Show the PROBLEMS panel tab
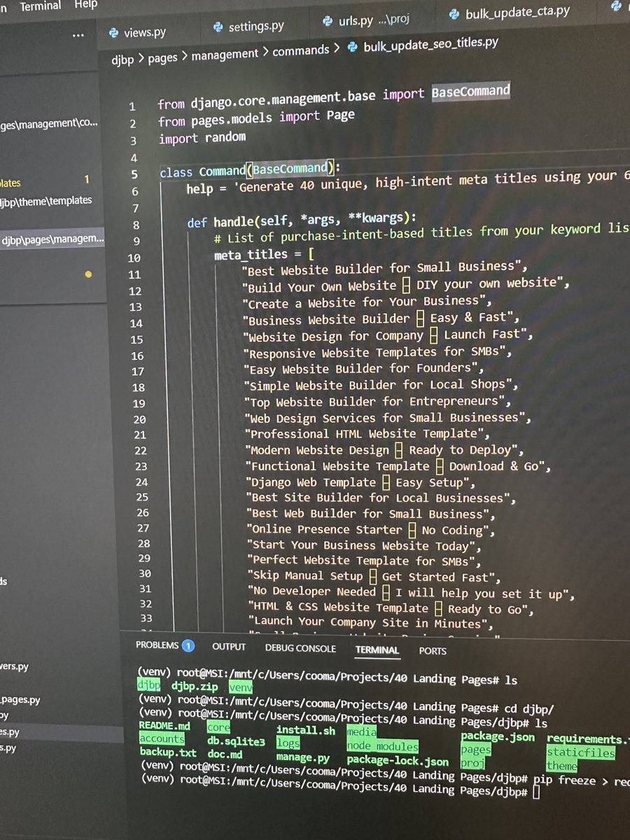The height and width of the screenshot is (840, 630). (157, 645)
